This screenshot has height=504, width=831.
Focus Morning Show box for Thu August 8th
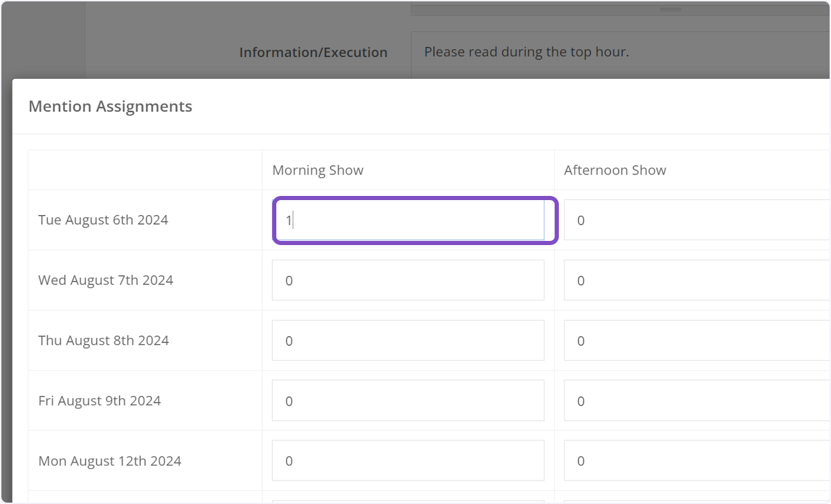coord(409,341)
